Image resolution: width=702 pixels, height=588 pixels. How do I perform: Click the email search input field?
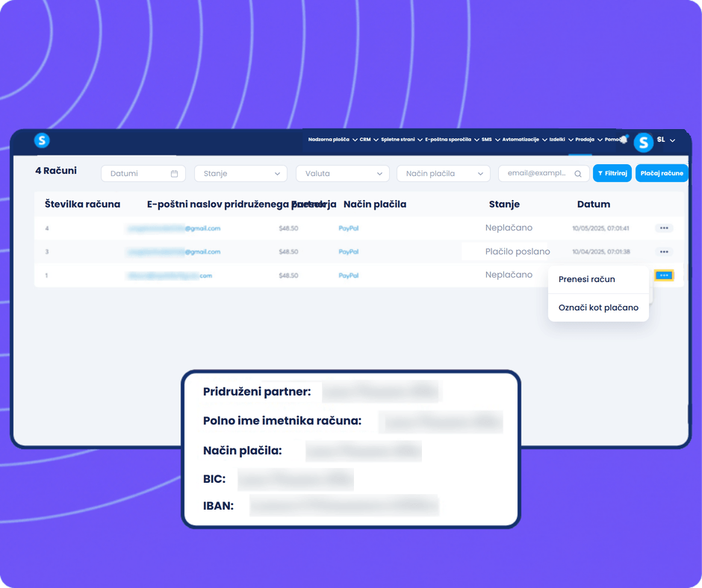[x=544, y=174]
